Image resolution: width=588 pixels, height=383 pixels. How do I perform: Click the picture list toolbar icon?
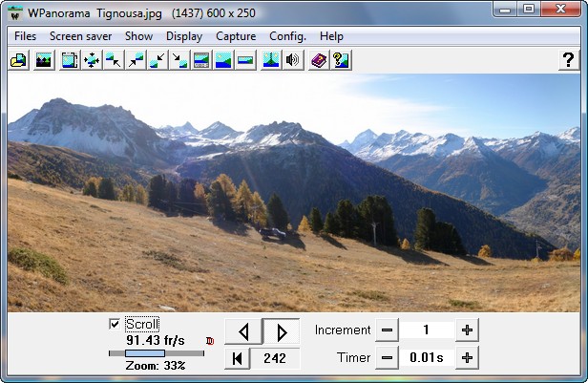click(44, 60)
